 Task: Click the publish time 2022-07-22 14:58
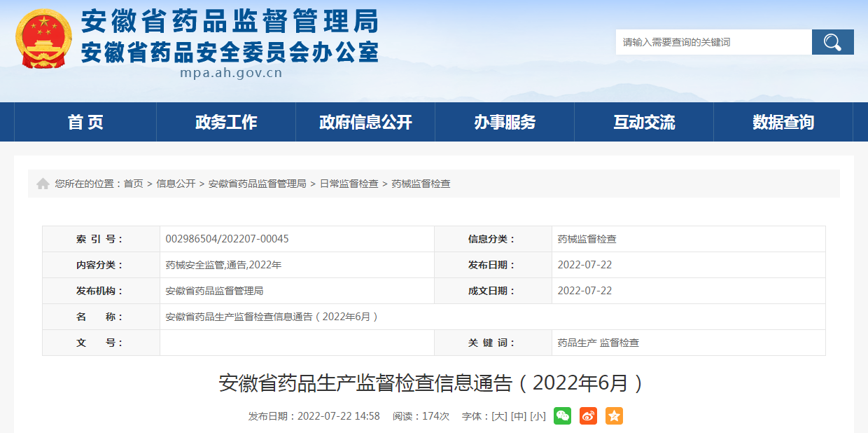click(x=339, y=416)
